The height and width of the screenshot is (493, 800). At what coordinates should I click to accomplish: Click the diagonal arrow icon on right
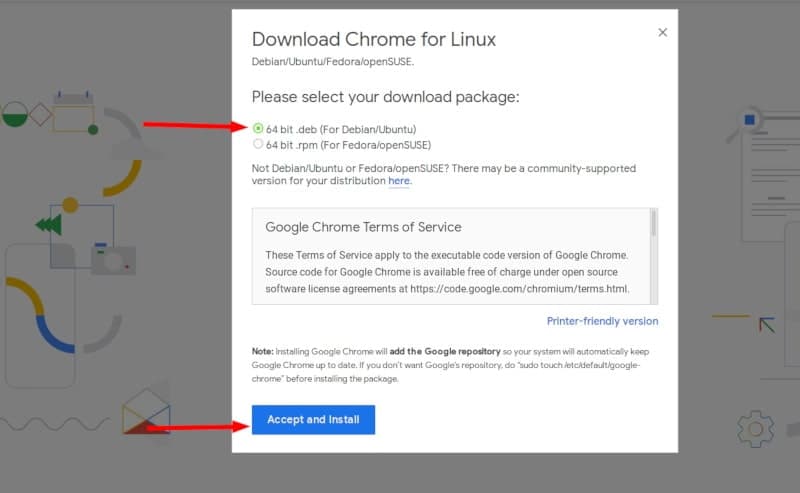(767, 325)
